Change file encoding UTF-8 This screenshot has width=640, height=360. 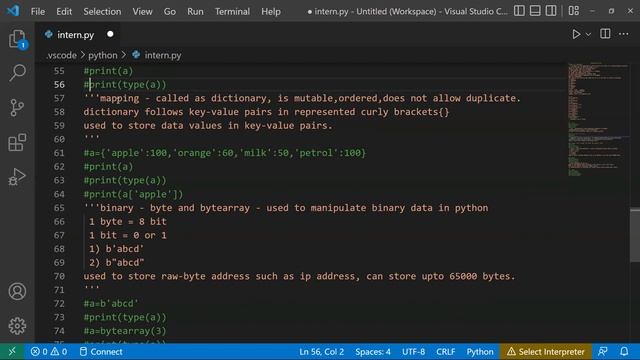(x=413, y=351)
